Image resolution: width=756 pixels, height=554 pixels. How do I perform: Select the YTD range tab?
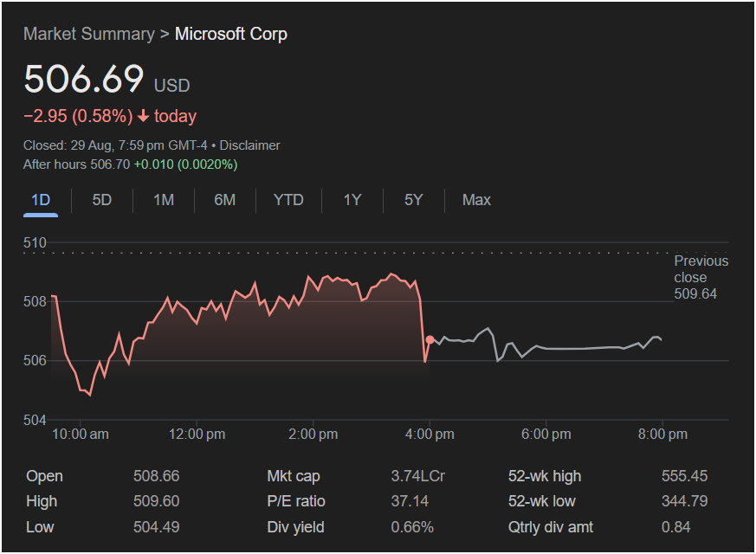tap(288, 200)
